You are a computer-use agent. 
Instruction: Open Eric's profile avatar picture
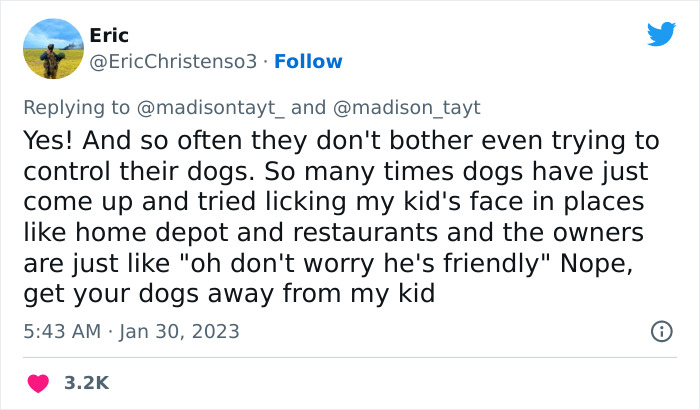click(x=51, y=47)
